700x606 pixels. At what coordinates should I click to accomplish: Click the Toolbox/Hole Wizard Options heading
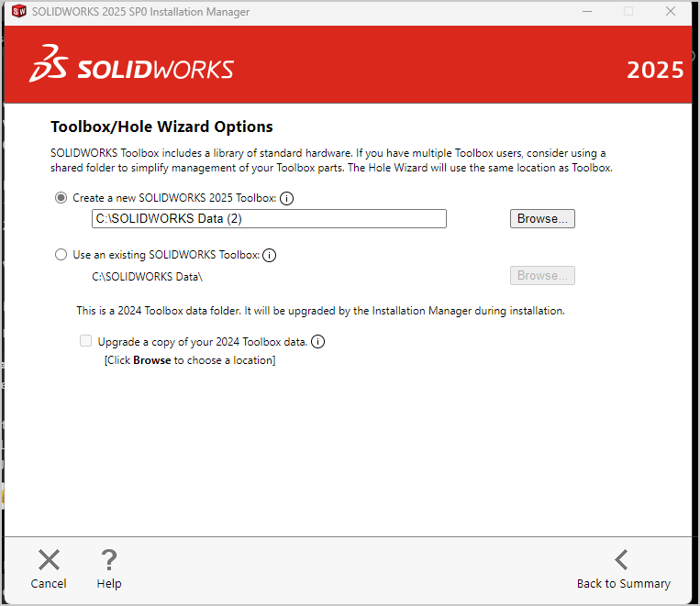point(161,127)
